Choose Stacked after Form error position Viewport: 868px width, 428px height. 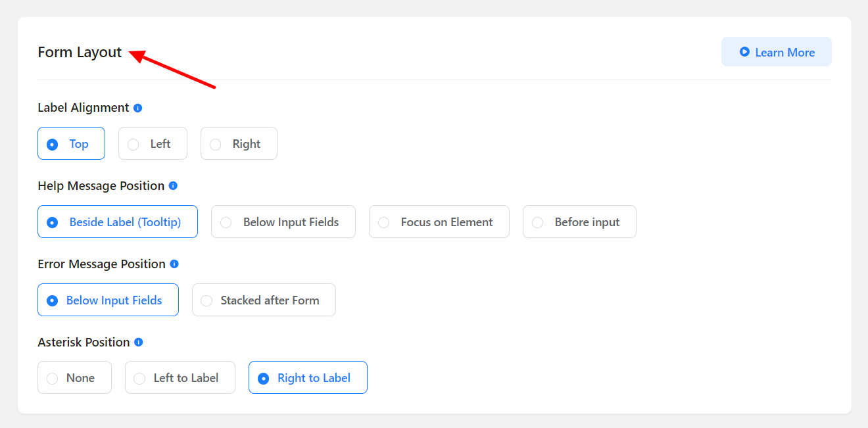(264, 300)
